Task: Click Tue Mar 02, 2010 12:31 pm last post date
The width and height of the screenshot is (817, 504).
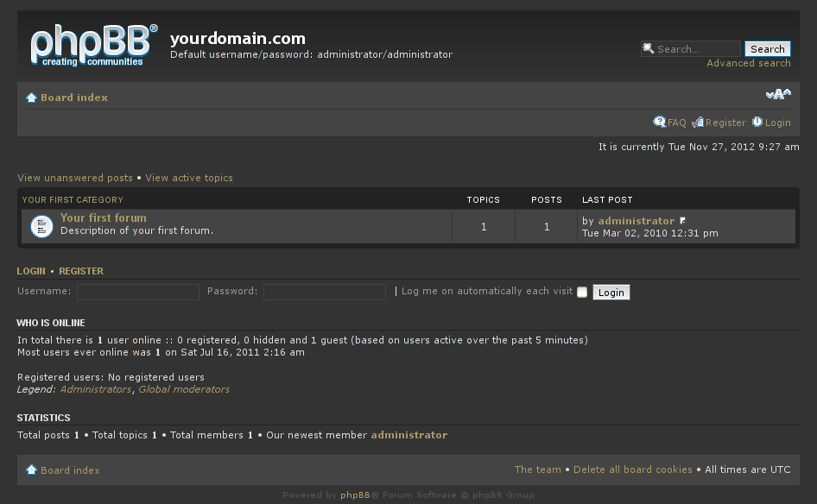Action: click(x=649, y=233)
